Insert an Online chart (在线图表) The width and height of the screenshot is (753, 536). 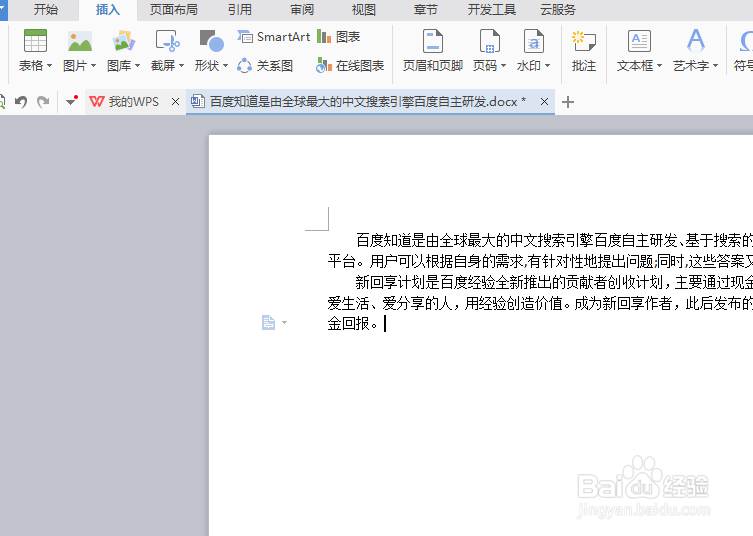point(350,66)
